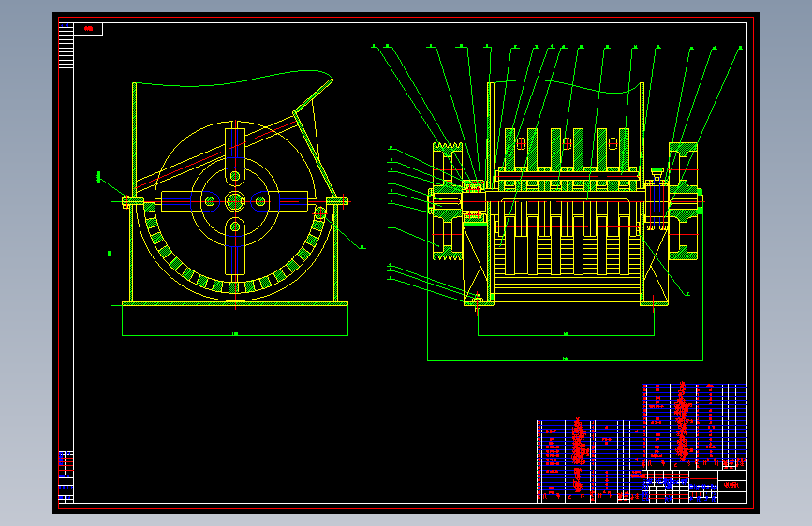The height and width of the screenshot is (526, 812).
Task: Click the revision table in bottom-left margin
Action: (66, 476)
